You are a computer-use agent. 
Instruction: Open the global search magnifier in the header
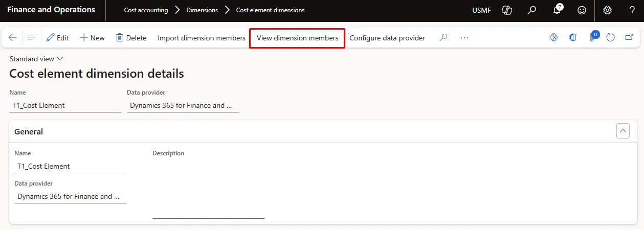pyautogui.click(x=532, y=10)
